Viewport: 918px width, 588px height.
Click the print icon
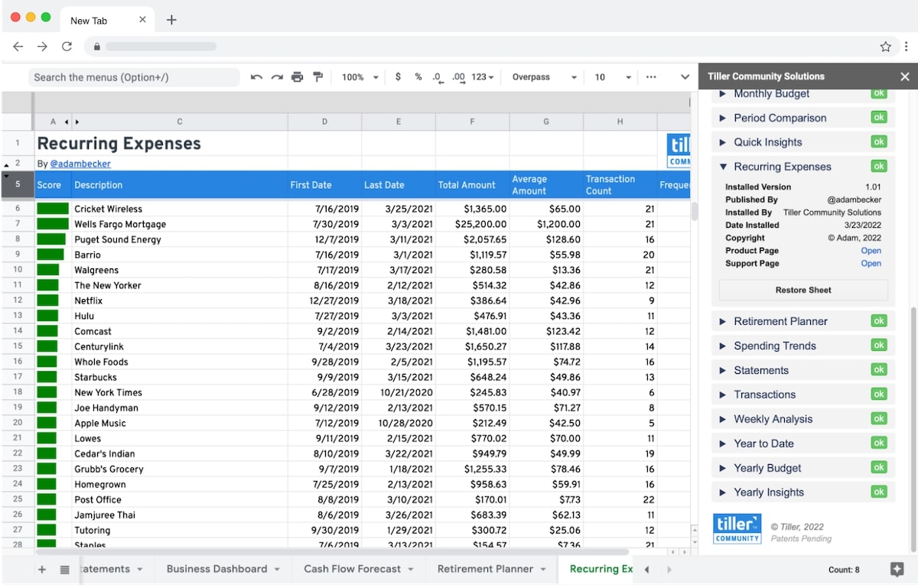coord(298,77)
